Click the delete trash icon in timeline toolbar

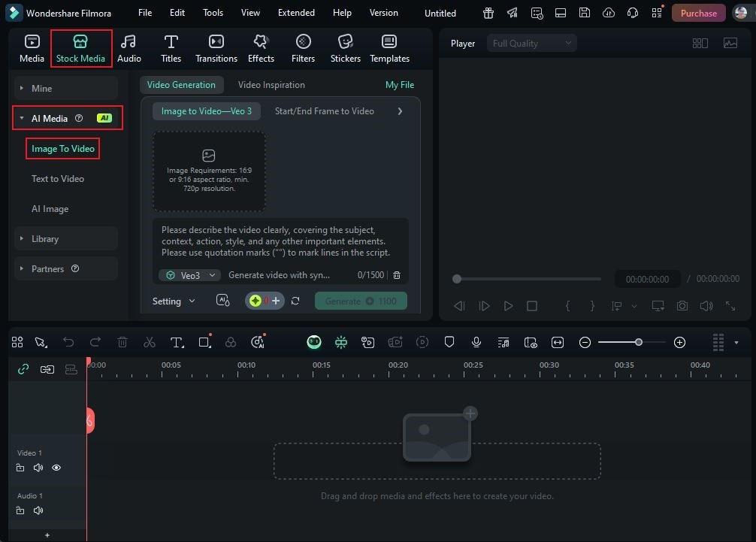click(x=122, y=342)
